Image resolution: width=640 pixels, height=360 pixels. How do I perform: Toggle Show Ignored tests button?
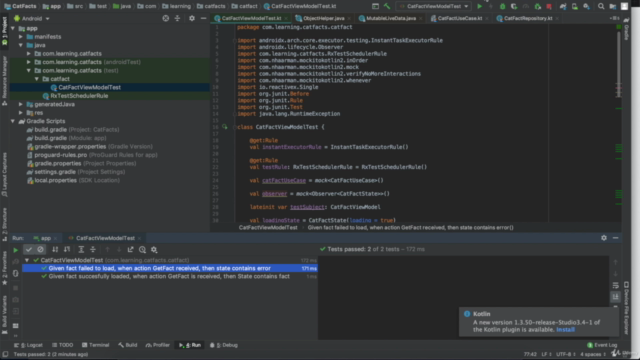(x=40, y=249)
